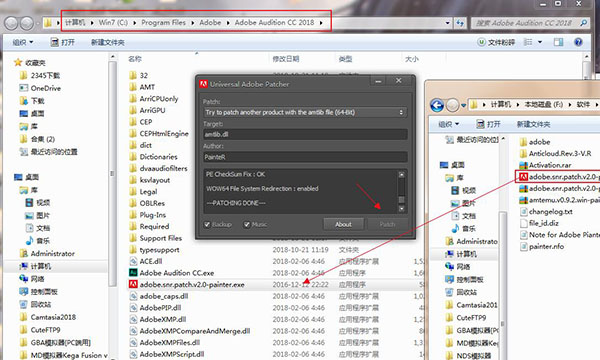Click the Patch button
600x360 pixels.
pos(387,224)
